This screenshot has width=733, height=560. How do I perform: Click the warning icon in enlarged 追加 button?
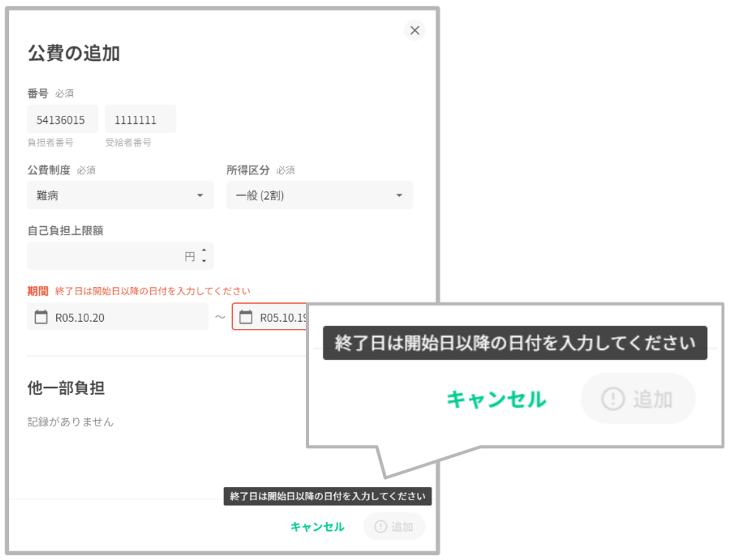click(x=612, y=399)
